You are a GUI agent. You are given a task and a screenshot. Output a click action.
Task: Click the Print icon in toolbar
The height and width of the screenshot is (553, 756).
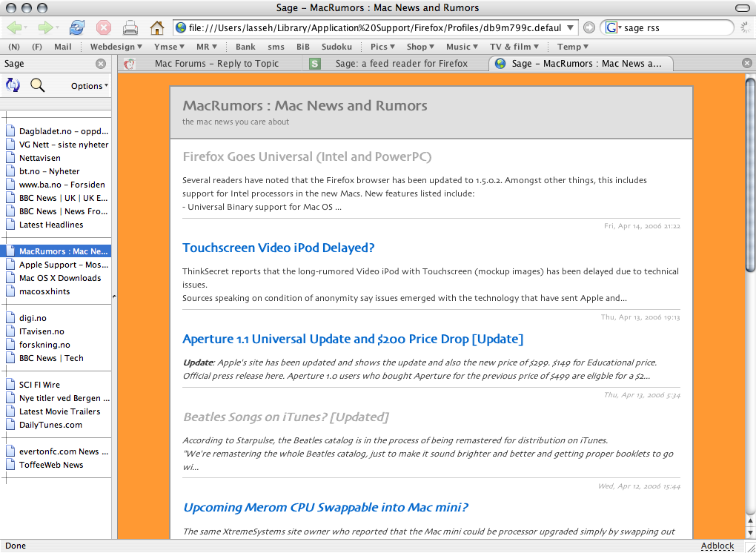click(130, 27)
